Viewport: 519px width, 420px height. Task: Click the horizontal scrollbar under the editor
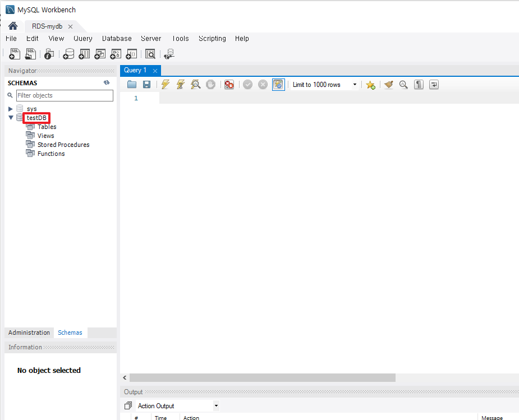tap(263, 378)
